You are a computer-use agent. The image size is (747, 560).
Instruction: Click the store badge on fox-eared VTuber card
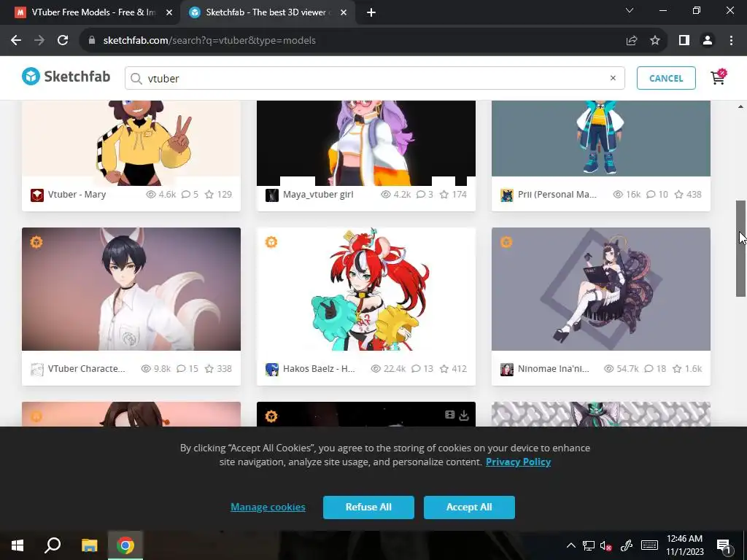tap(36, 242)
